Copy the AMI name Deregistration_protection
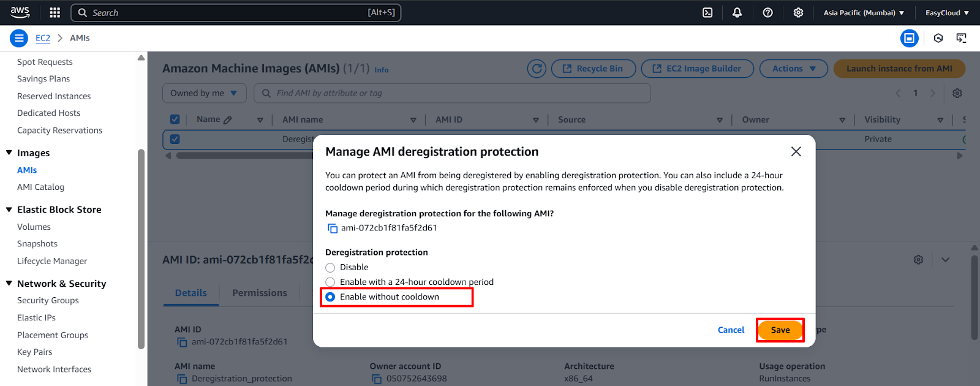The width and height of the screenshot is (980, 386). 182,379
